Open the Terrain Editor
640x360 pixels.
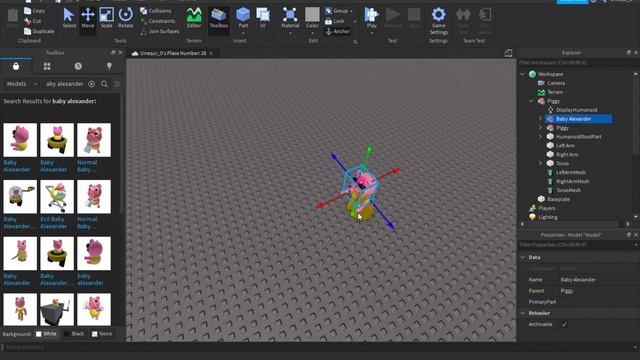pyautogui.click(x=194, y=18)
